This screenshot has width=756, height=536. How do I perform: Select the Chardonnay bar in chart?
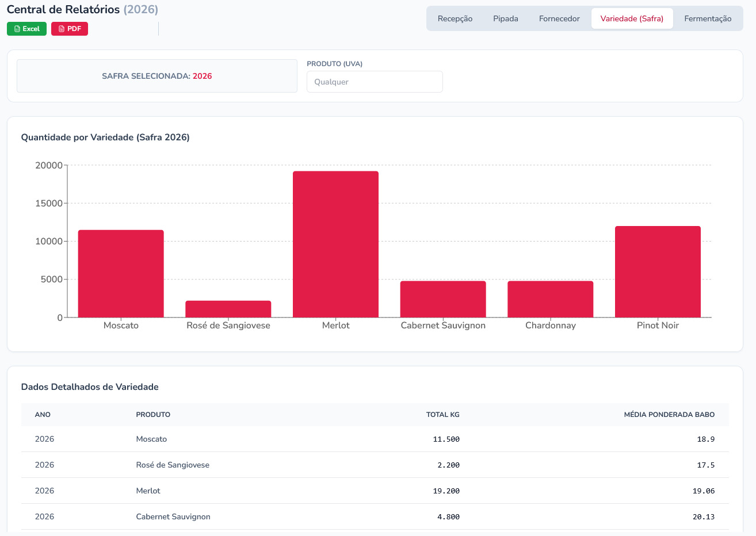[x=550, y=299]
